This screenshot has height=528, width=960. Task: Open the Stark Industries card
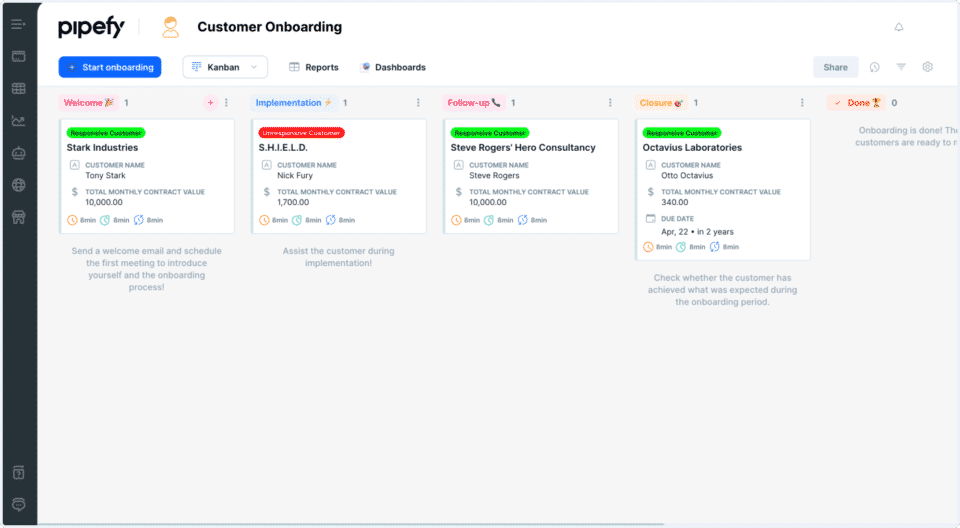[147, 176]
